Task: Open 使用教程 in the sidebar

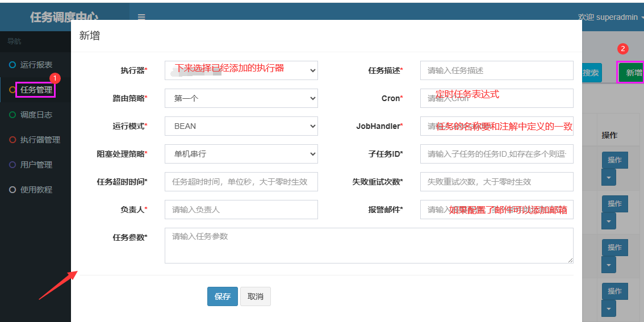Action: [36, 190]
